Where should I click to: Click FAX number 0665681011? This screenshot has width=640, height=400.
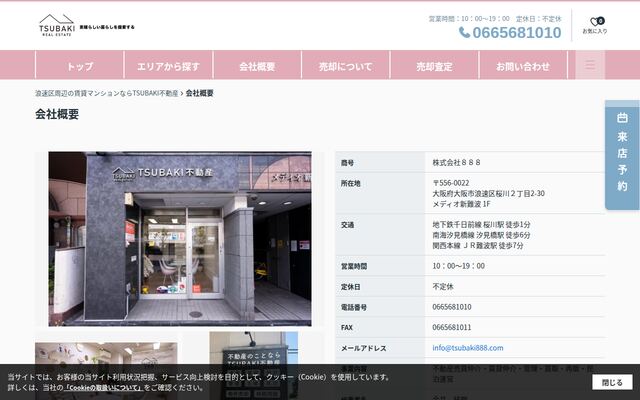pos(452,327)
